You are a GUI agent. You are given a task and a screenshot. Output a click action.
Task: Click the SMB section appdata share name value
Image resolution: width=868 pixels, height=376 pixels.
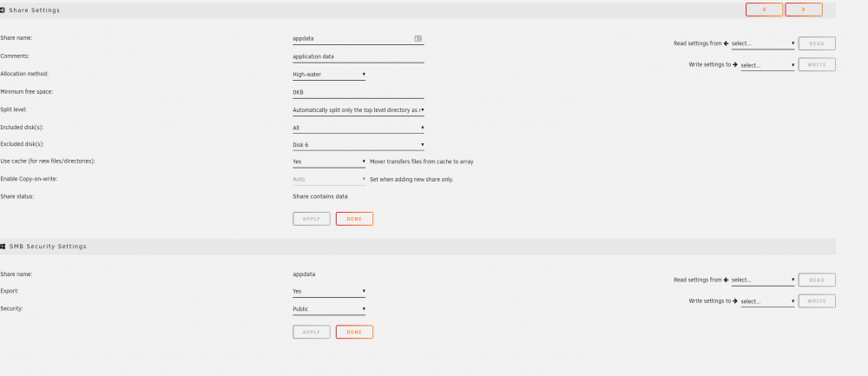pyautogui.click(x=304, y=274)
